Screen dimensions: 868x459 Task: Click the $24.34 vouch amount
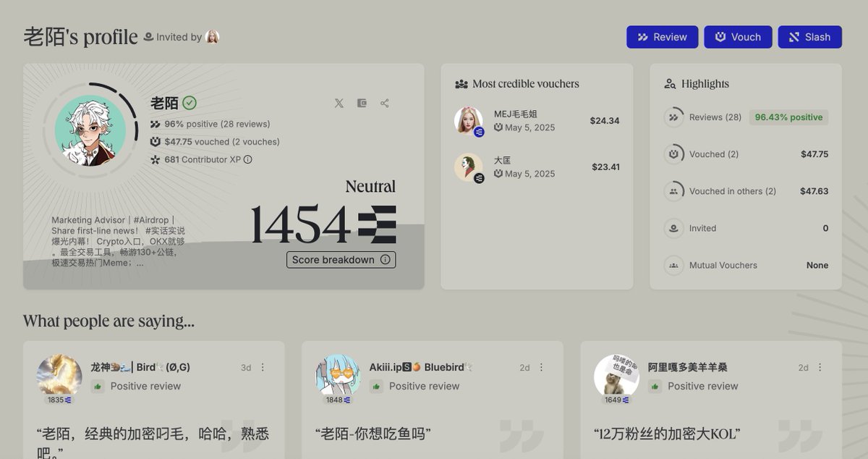tap(605, 120)
